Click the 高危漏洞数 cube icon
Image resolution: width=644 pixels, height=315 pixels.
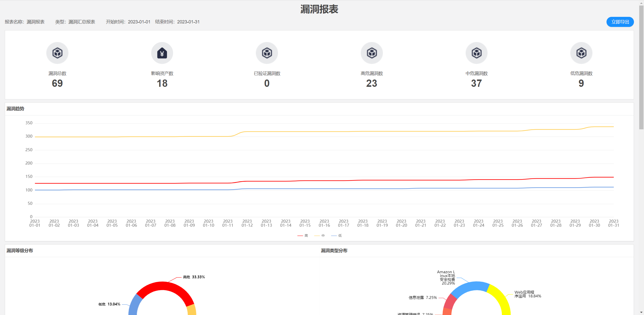pos(372,53)
